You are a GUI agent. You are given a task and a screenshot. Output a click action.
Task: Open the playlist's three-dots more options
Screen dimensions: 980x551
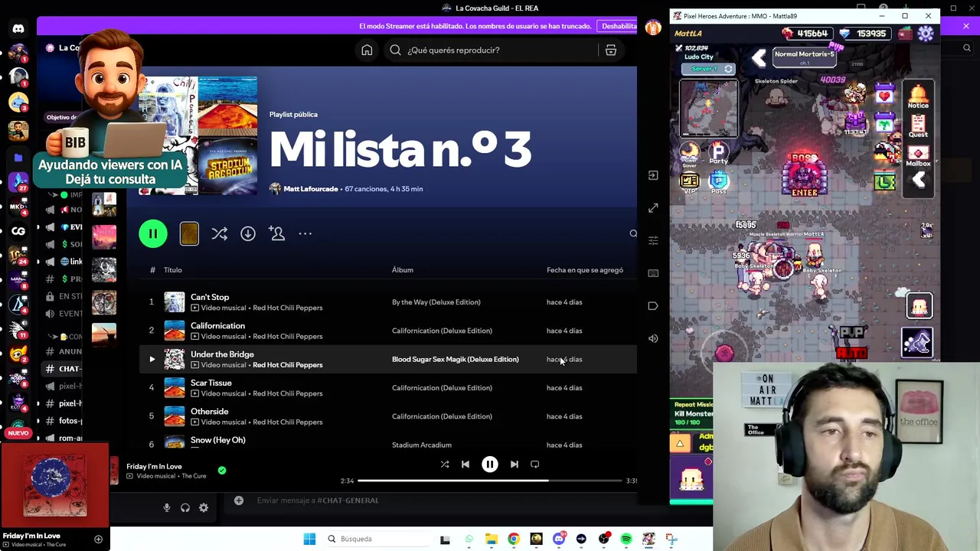[x=305, y=233]
